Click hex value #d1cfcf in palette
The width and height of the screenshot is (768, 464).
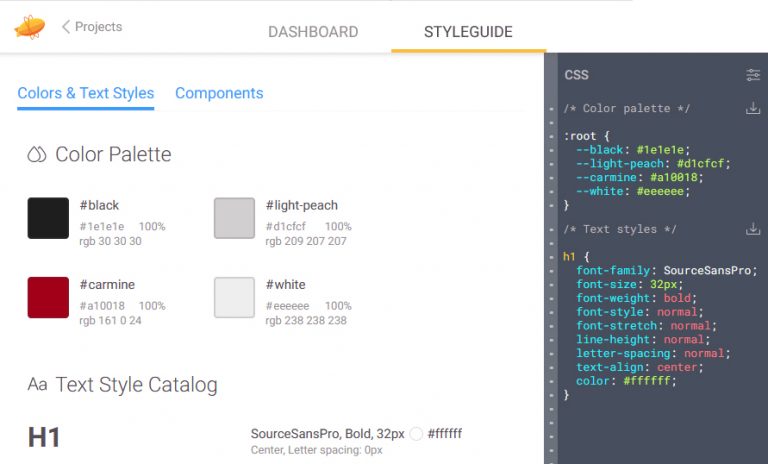click(286, 226)
